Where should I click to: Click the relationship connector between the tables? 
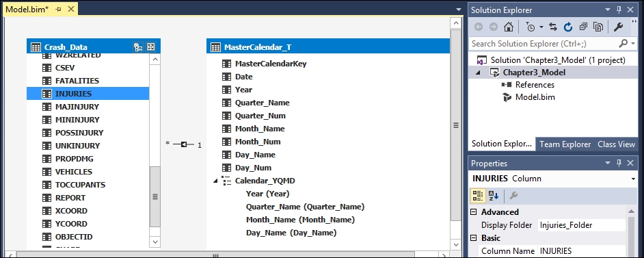coord(184,144)
